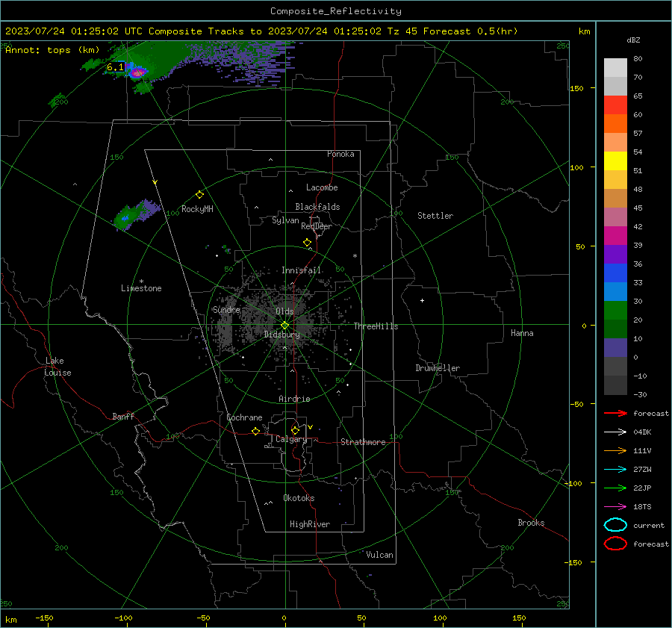The height and width of the screenshot is (628, 672).
Task: Select the green 22JP track arrow
Action: (x=615, y=488)
